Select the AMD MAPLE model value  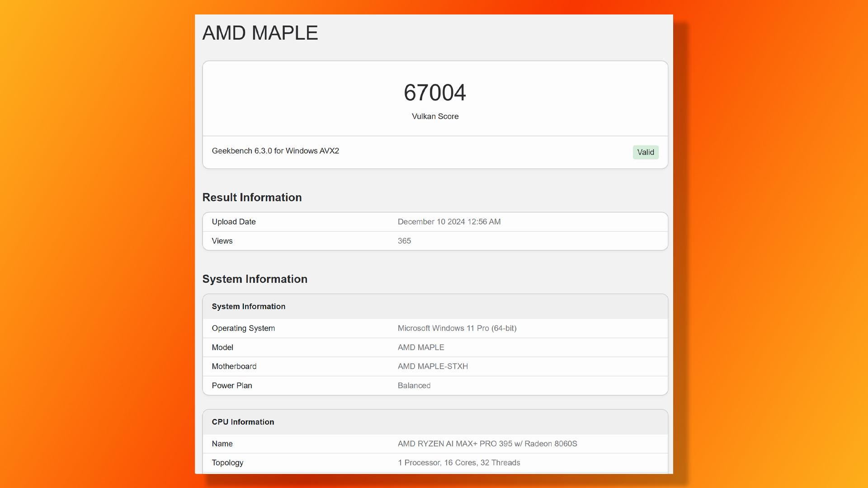pos(421,347)
